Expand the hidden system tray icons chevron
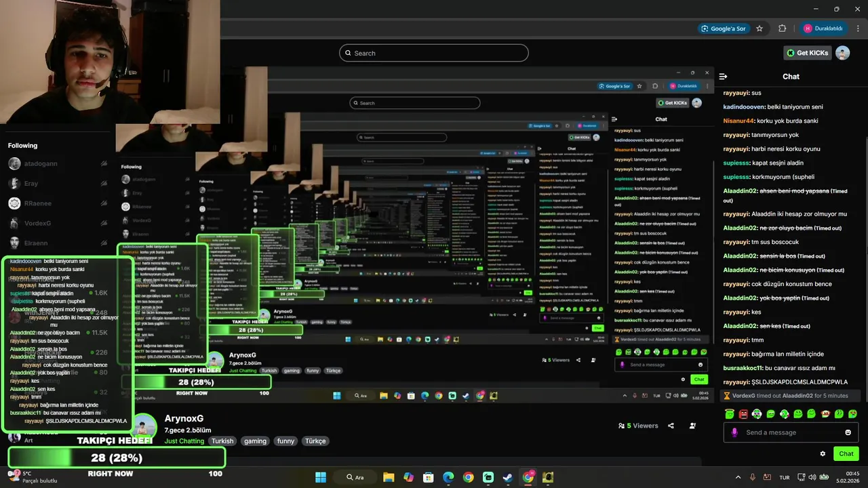868x488 pixels. tap(738, 477)
